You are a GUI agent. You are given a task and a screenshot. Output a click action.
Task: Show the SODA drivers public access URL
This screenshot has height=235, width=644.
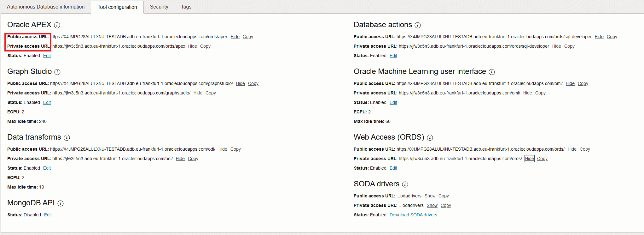click(x=430, y=196)
